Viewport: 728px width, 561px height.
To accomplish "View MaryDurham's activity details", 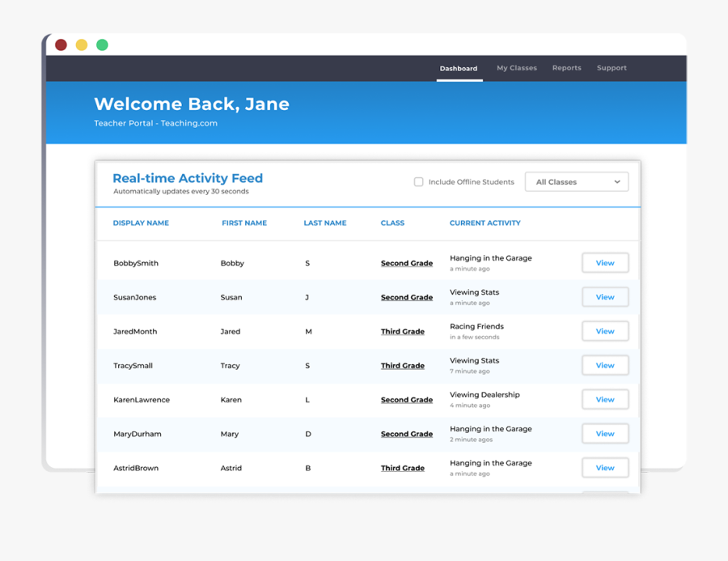I will tap(605, 434).
